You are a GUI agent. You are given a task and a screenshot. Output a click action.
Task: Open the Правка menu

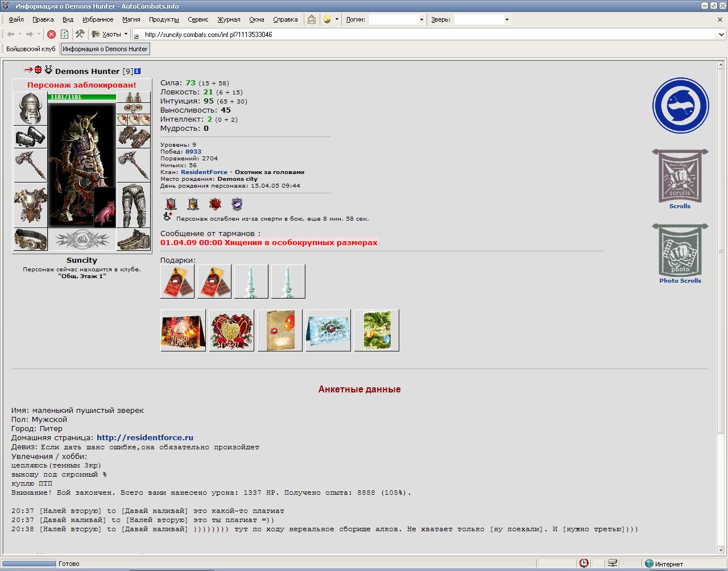pyautogui.click(x=43, y=19)
